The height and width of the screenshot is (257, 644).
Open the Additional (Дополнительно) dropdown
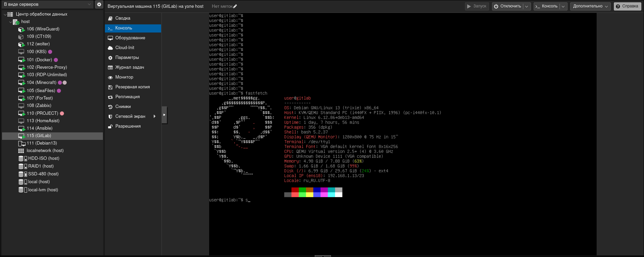(591, 6)
